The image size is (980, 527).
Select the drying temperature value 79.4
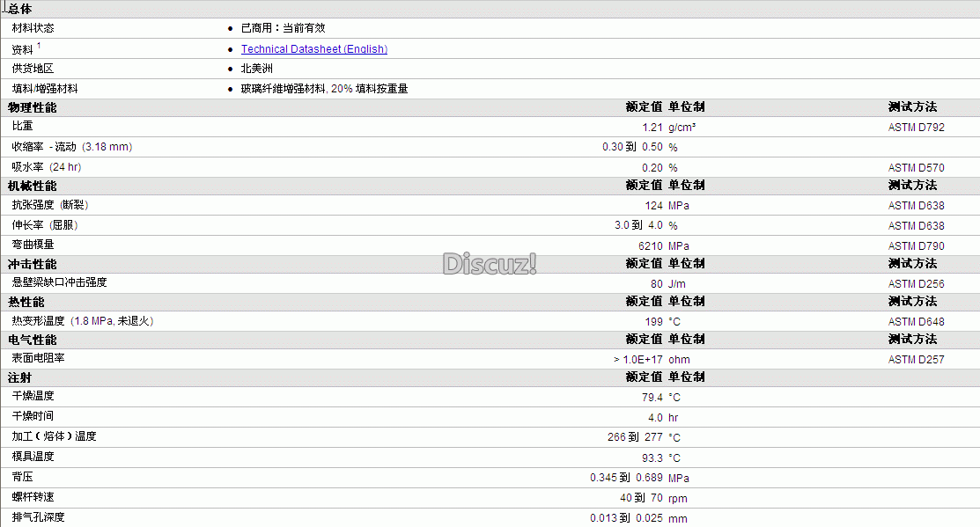point(652,398)
